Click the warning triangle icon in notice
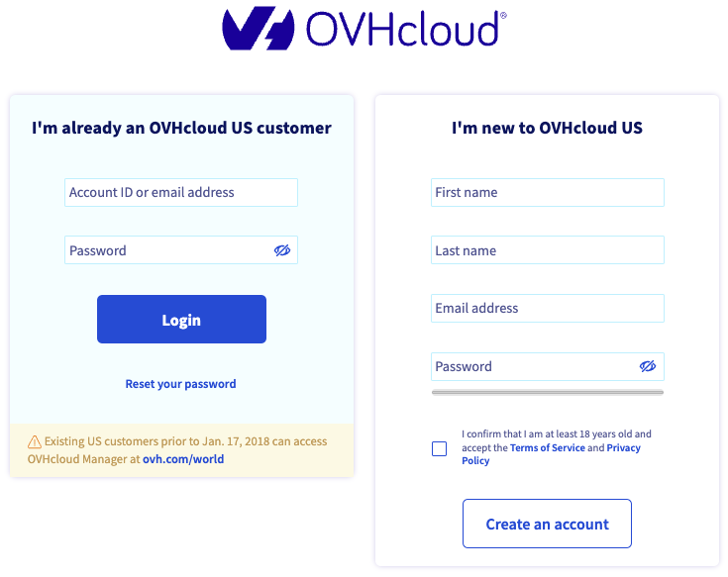The image size is (728, 577). 35,442
